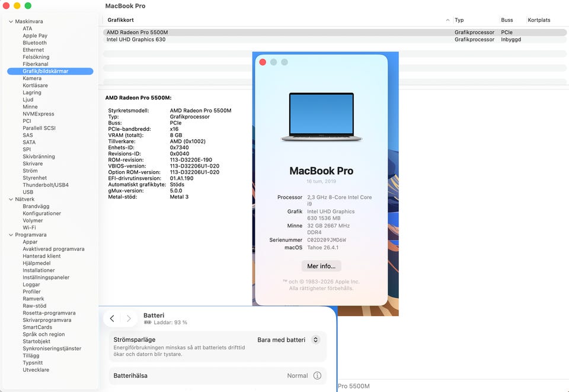Open Minne in the sidebar
Image resolution: width=569 pixels, height=392 pixels.
tap(30, 107)
